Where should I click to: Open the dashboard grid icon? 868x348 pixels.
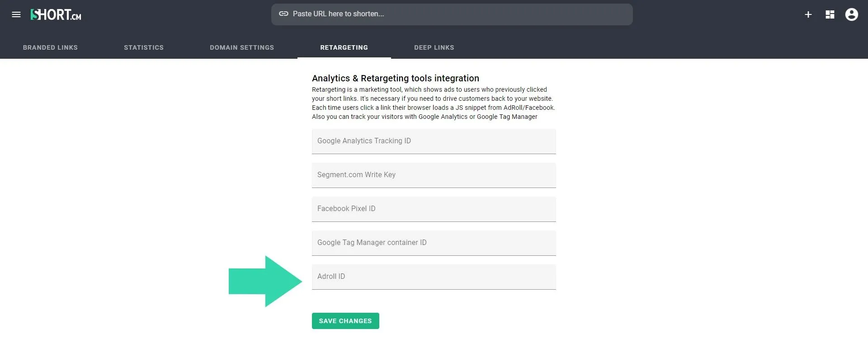click(830, 14)
